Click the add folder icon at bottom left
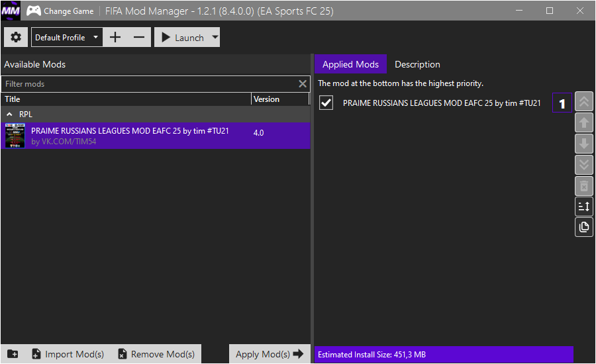This screenshot has width=596, height=364. pos(13,354)
